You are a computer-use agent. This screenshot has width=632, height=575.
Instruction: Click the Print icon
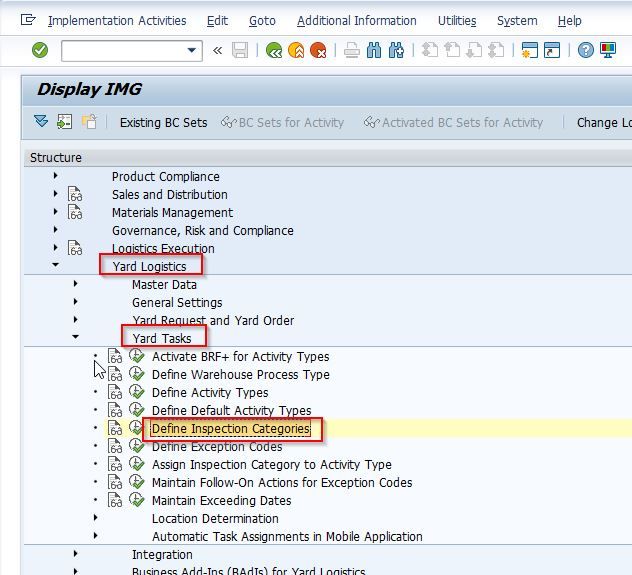point(351,50)
